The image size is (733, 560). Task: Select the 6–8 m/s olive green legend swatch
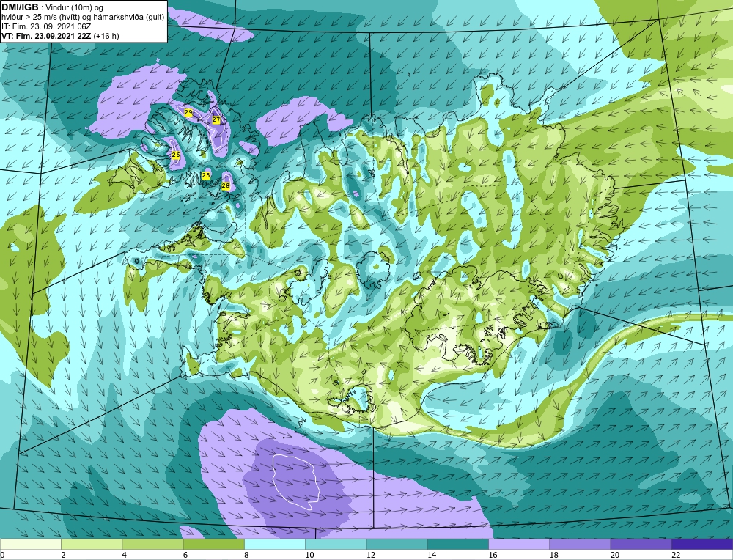click(213, 544)
